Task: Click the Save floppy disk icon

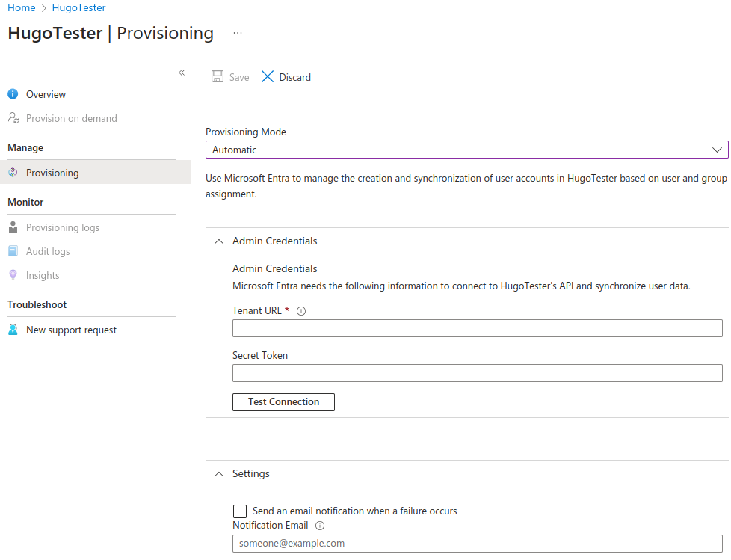Action: point(218,76)
